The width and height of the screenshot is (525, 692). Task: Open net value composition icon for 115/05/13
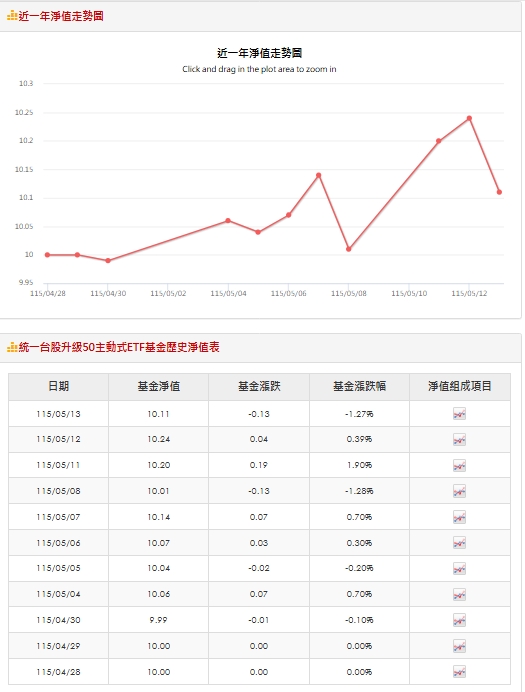459,414
